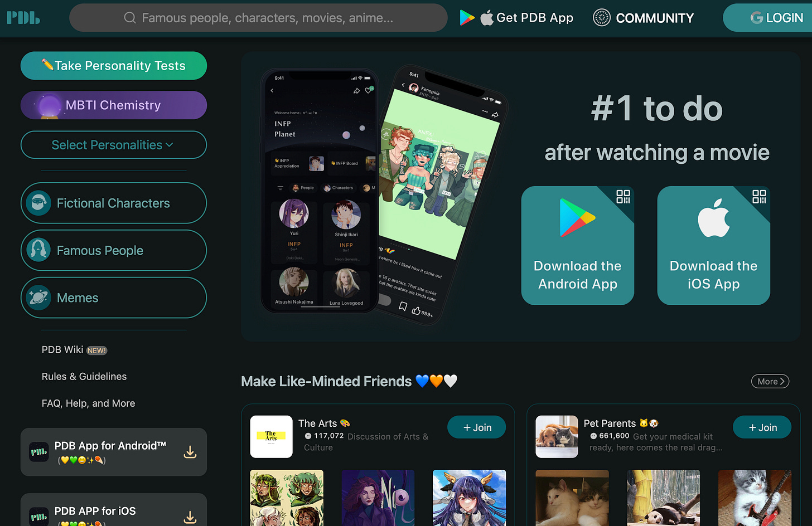
Task: Click the Apple icon in header
Action: pos(487,18)
